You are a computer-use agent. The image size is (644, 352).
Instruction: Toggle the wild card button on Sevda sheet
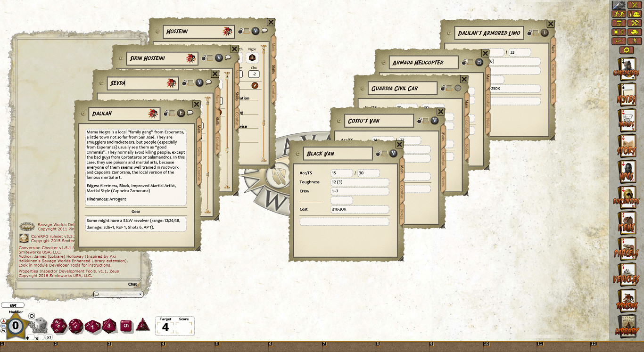[x=199, y=82]
